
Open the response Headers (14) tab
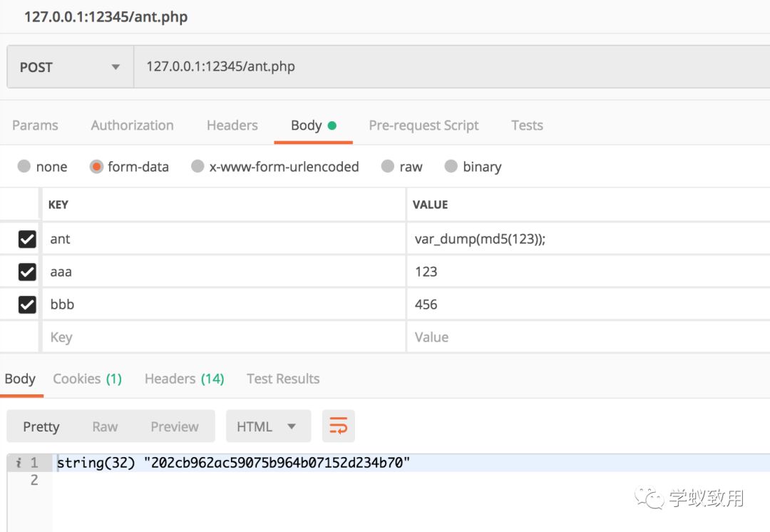click(184, 379)
